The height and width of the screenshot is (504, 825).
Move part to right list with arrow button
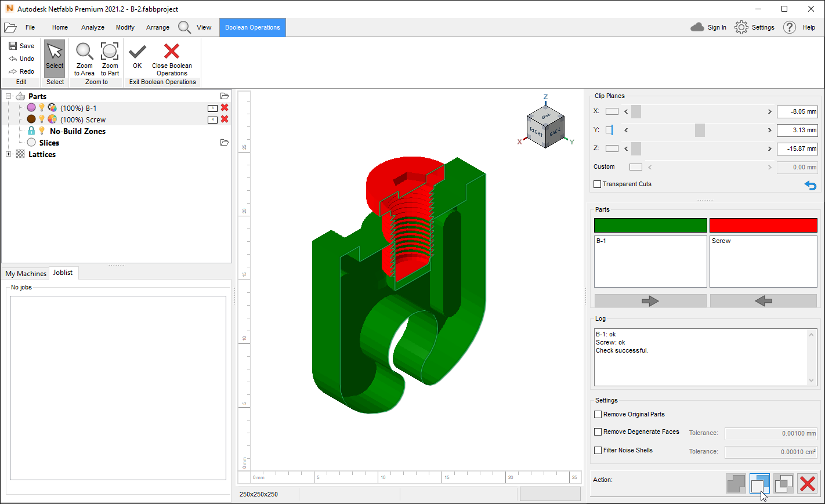pyautogui.click(x=650, y=301)
